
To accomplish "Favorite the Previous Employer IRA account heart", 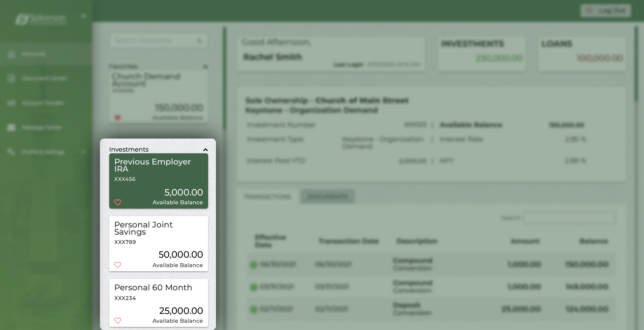I will click(118, 202).
